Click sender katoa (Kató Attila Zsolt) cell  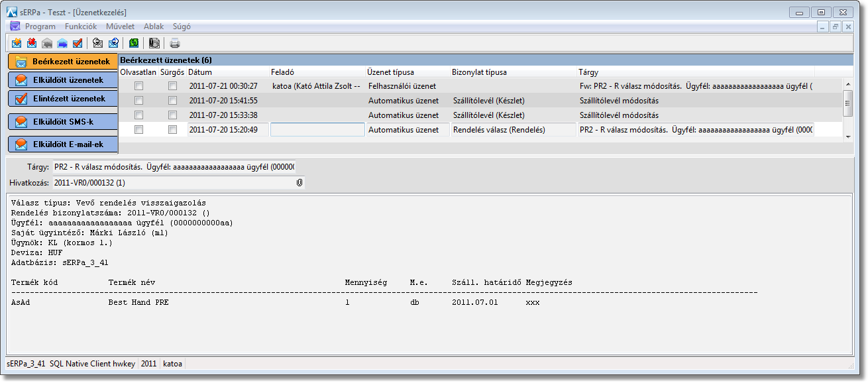pos(317,86)
